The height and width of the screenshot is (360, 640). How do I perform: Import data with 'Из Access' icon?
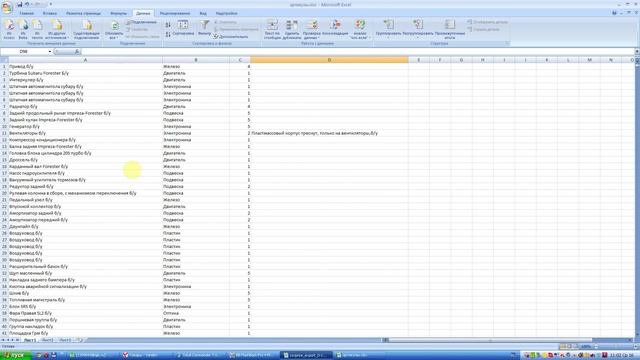[x=9, y=30]
